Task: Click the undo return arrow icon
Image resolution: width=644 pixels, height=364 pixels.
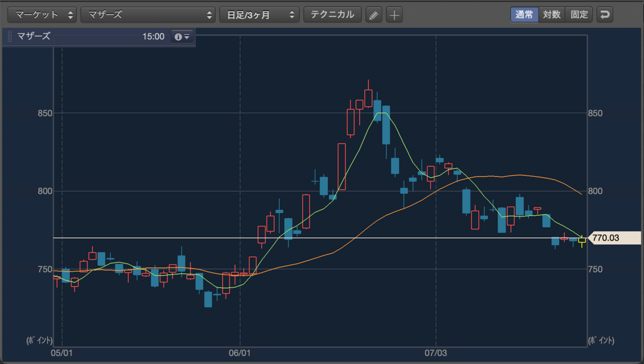Action: 605,15
